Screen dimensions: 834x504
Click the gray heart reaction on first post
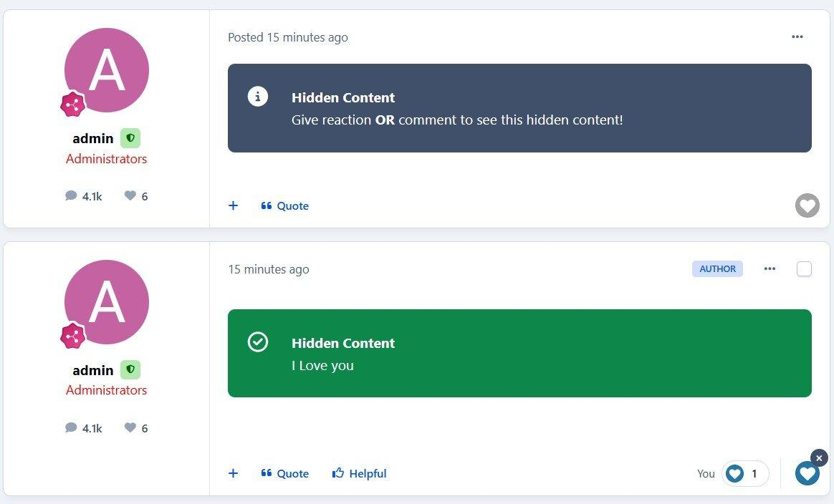pyautogui.click(x=807, y=205)
